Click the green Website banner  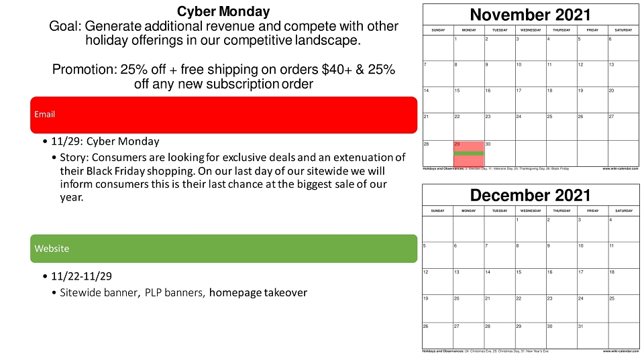[x=224, y=249]
